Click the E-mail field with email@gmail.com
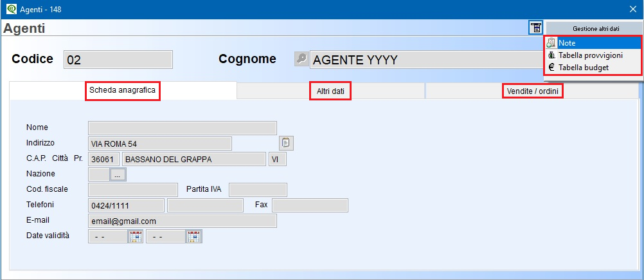Screen dimensions: 644x280 (183, 221)
